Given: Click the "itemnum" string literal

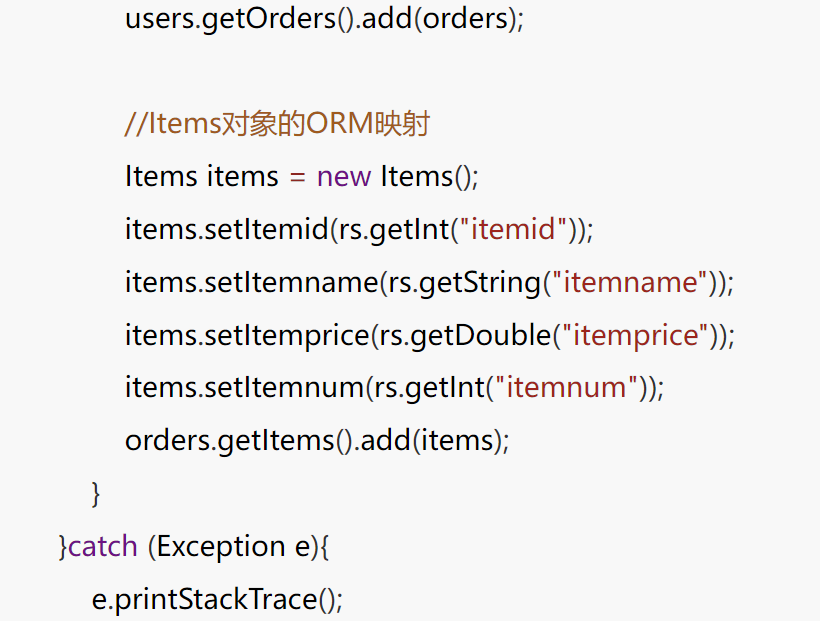Looking at the screenshot, I should pyautogui.click(x=566, y=388).
